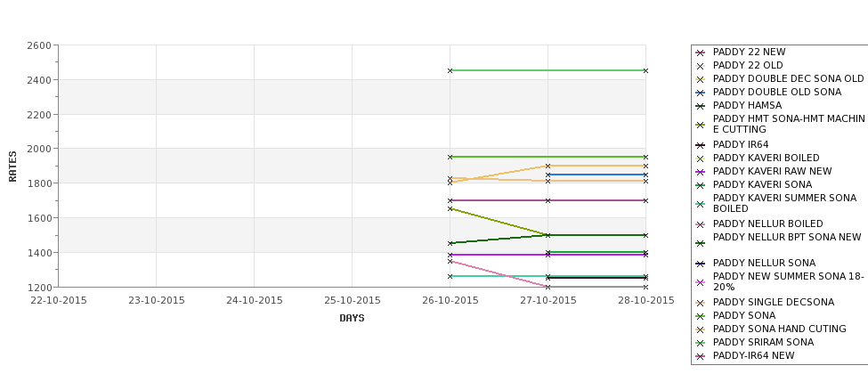This screenshot has width=868, height=382.
Task: Select the PADDY 22 OLD legend label
Action: (x=748, y=65)
